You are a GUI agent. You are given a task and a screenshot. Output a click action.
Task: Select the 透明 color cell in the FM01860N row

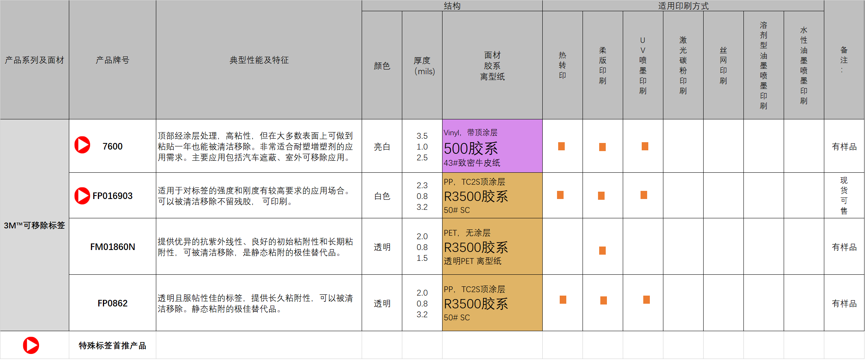[382, 247]
